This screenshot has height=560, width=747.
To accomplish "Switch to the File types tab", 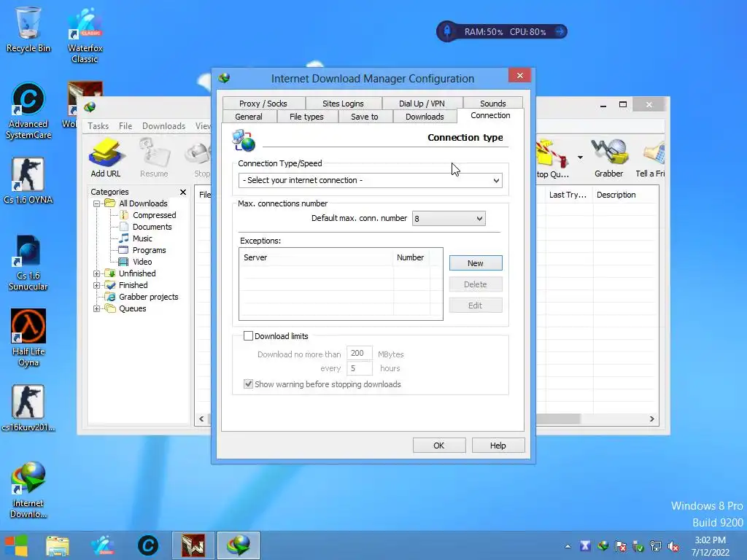I will [307, 117].
